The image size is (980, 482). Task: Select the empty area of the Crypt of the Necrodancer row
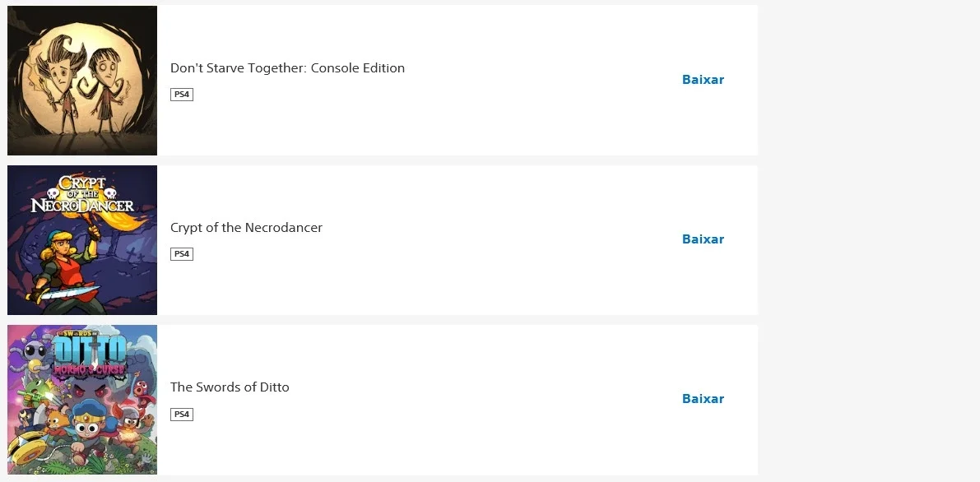coord(537,240)
